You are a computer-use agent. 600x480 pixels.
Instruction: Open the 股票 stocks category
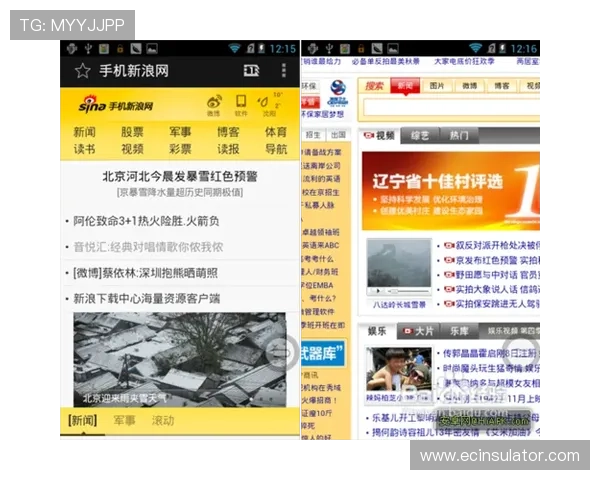tap(132, 132)
